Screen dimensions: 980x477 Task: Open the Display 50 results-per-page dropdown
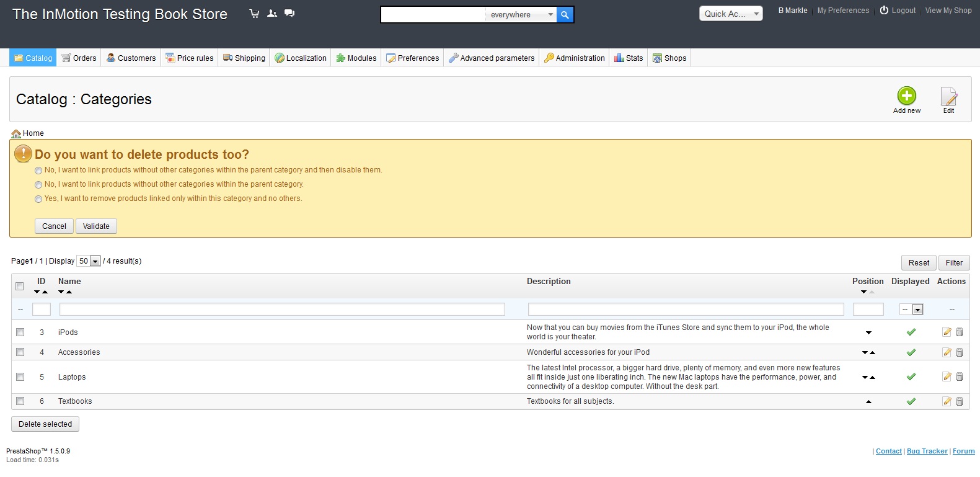tap(89, 261)
